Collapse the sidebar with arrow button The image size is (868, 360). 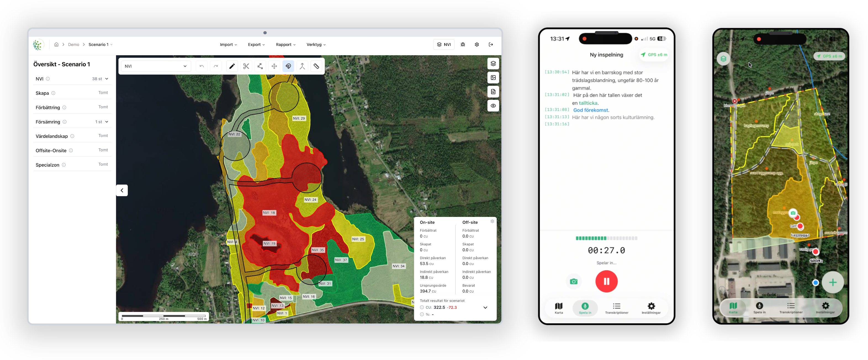122,190
